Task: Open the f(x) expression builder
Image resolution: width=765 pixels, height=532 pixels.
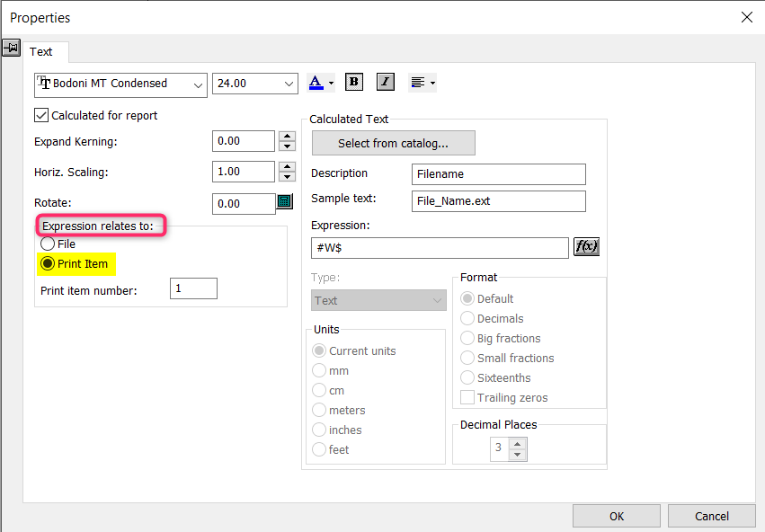Action: [585, 245]
